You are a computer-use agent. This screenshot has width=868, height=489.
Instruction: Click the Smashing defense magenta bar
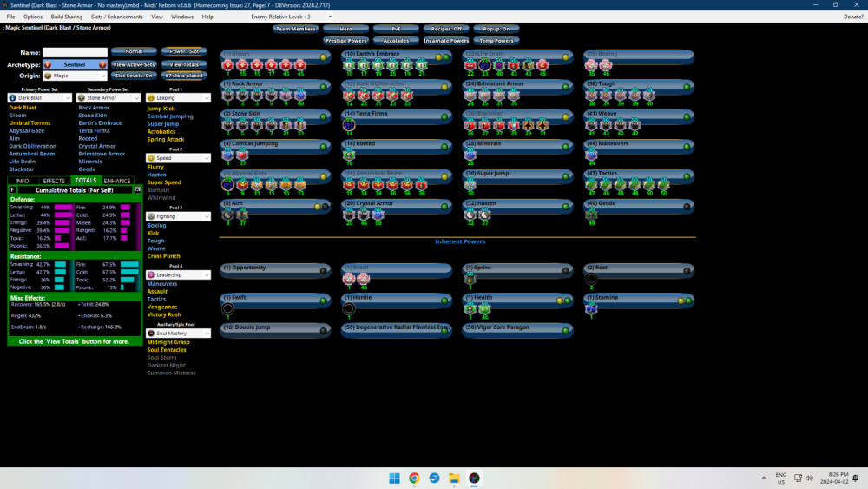click(x=63, y=207)
